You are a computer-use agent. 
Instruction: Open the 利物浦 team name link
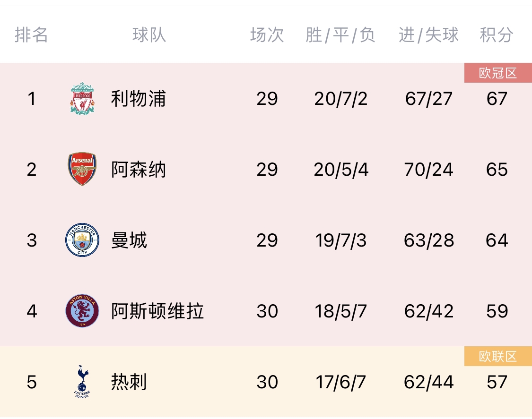click(138, 99)
